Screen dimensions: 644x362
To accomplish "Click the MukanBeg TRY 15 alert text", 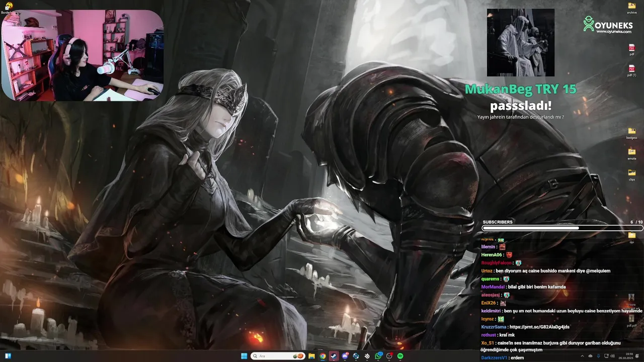I will click(521, 89).
